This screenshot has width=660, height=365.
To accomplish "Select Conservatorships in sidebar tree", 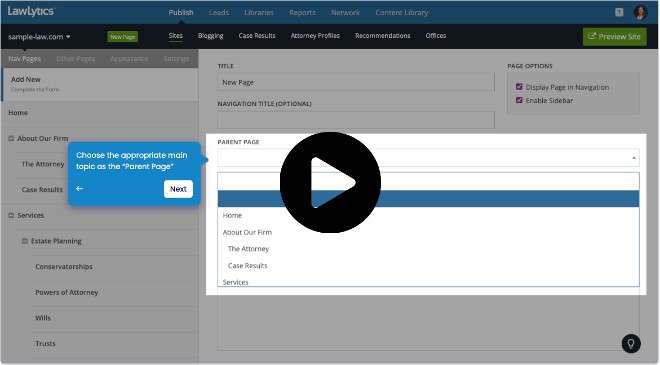I will coord(64,266).
